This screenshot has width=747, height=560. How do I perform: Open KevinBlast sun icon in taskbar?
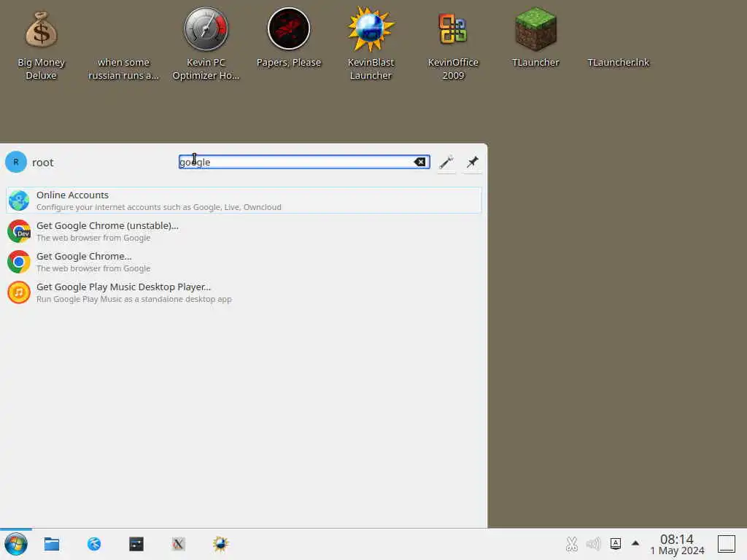pyautogui.click(x=220, y=544)
